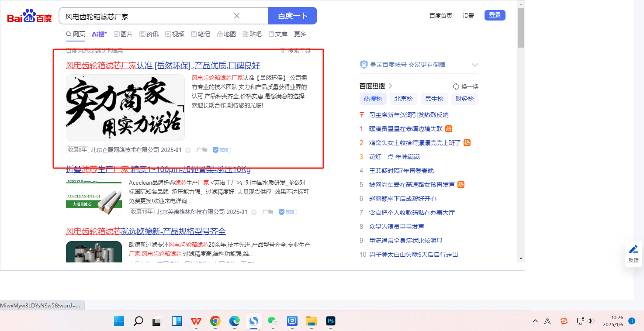644x331 pixels.
Task: Open Google Chrome from the taskbar
Action: (215, 321)
